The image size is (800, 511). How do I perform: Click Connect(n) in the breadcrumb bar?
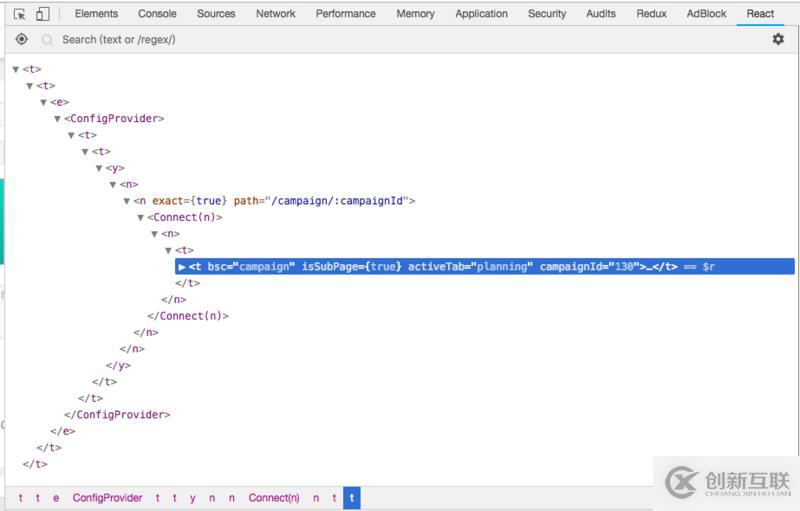pyautogui.click(x=274, y=498)
